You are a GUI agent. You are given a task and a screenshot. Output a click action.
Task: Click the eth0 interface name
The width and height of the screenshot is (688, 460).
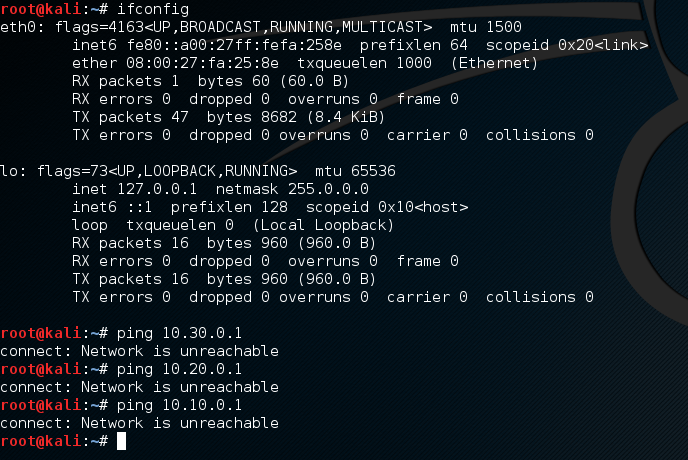click(x=18, y=27)
